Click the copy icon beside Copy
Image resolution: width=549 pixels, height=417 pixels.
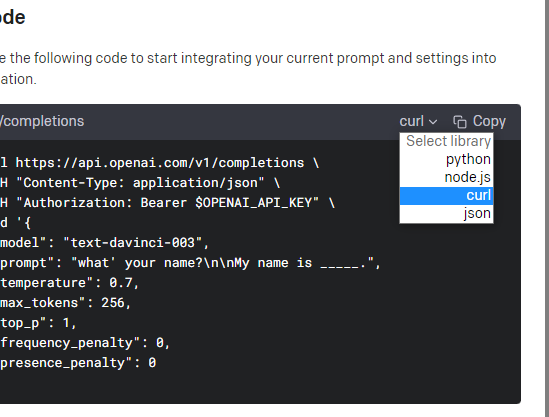460,122
